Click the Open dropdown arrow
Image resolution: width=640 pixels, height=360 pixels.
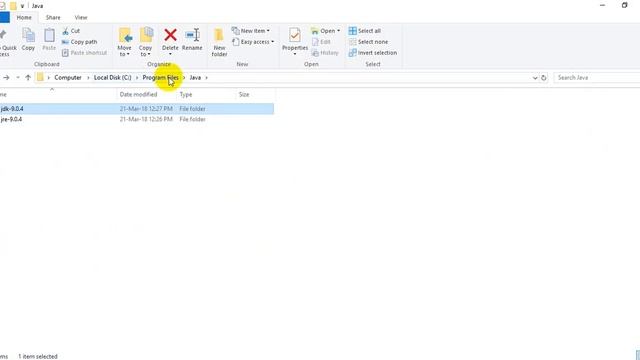pos(338,31)
